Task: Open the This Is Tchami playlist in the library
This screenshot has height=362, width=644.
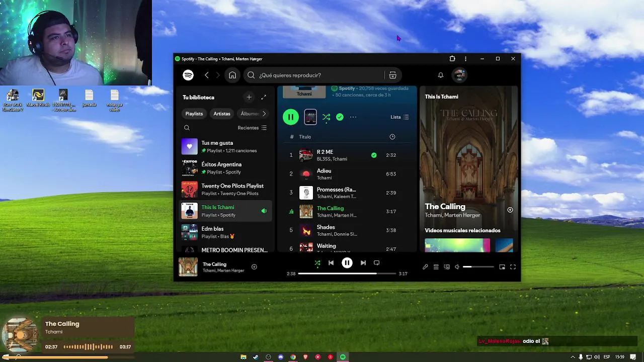Action: pyautogui.click(x=225, y=211)
